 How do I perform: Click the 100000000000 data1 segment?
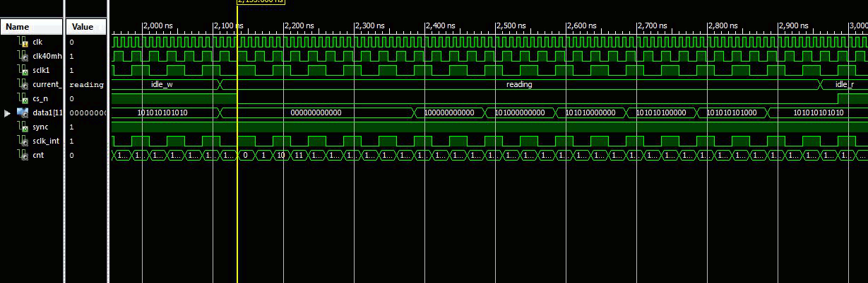tap(449, 113)
